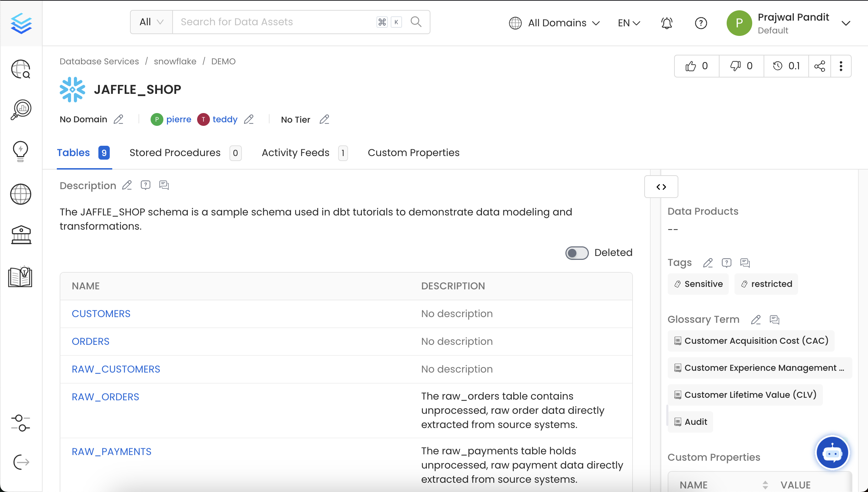This screenshot has height=492, width=868.
Task: Toggle the Deleted switch
Action: click(x=577, y=253)
